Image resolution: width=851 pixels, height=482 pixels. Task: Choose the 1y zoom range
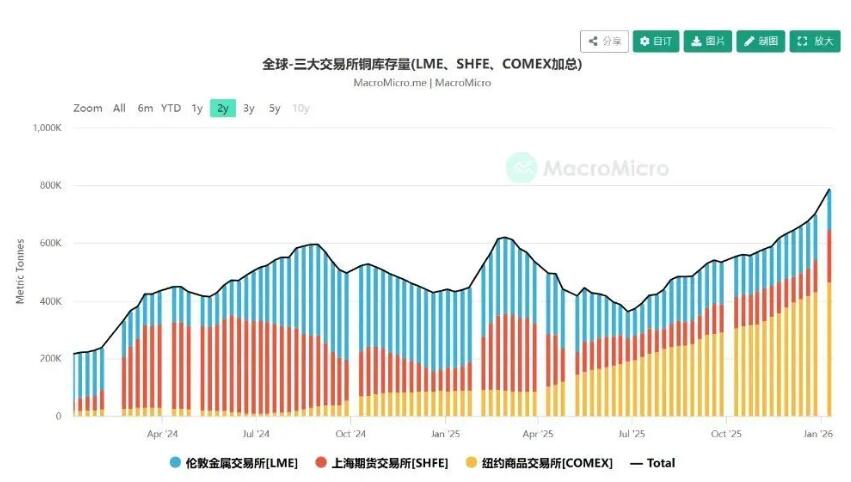pos(197,108)
